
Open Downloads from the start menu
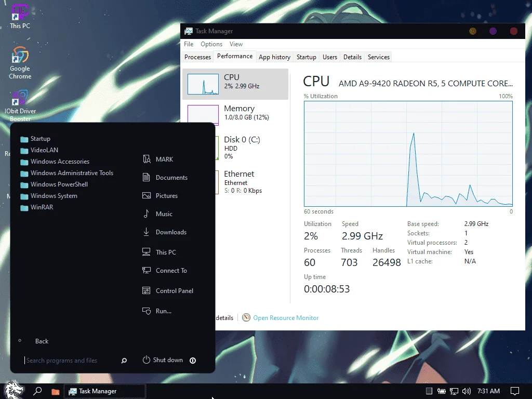coord(165,232)
